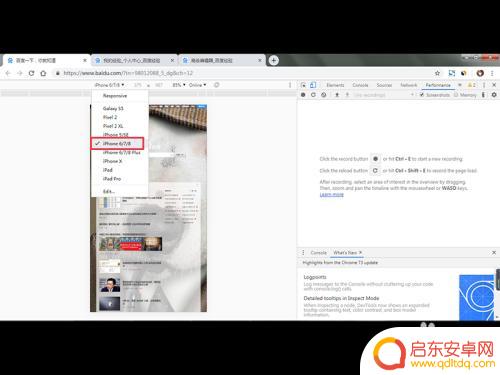Image resolution: width=500 pixels, height=375 pixels.
Task: Open device toolbar more options menu
Action: coord(290,85)
